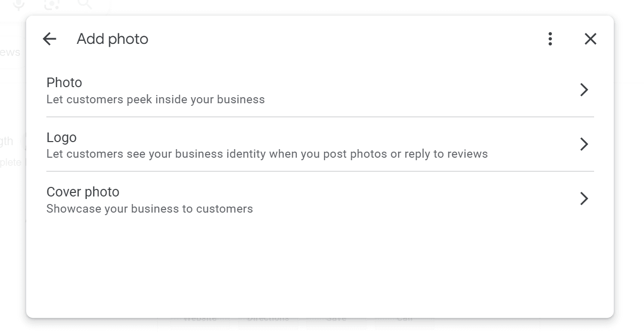Click the partially hidden Website button
644x332 pixels.
[200, 319]
